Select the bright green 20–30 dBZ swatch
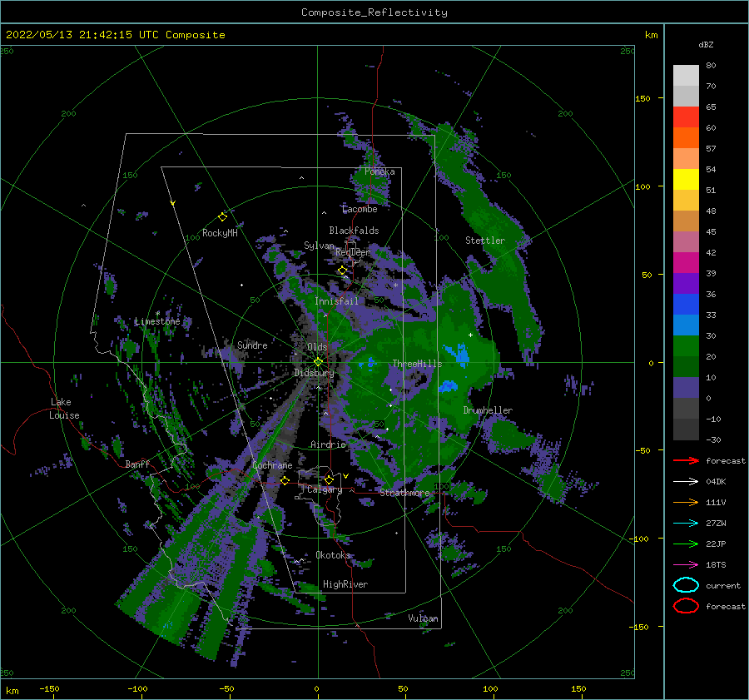 686,346
